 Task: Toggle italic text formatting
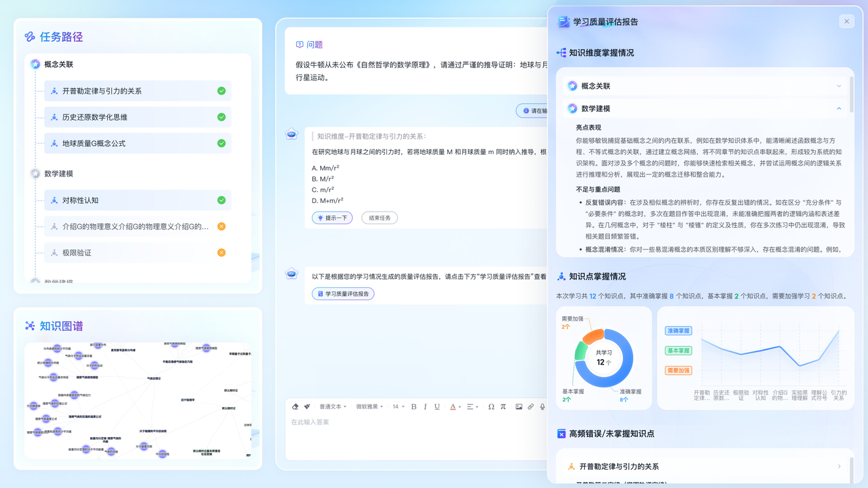click(426, 407)
